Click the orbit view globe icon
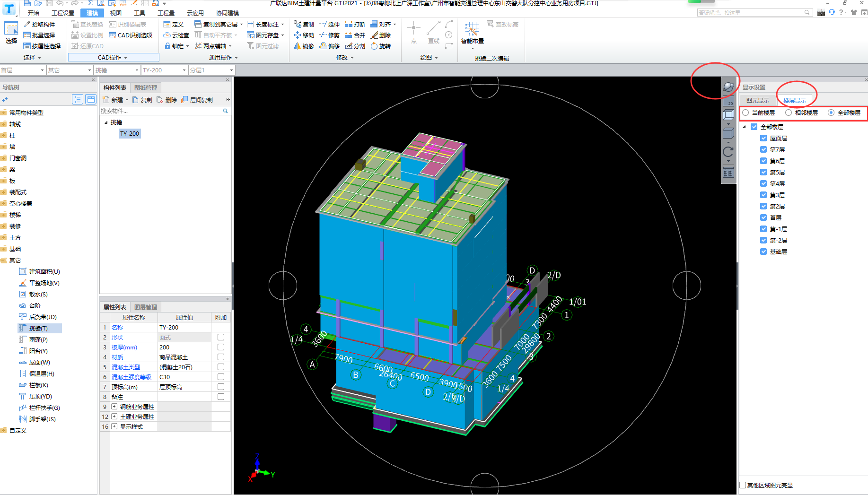This screenshot has width=868, height=495. pos(728,87)
